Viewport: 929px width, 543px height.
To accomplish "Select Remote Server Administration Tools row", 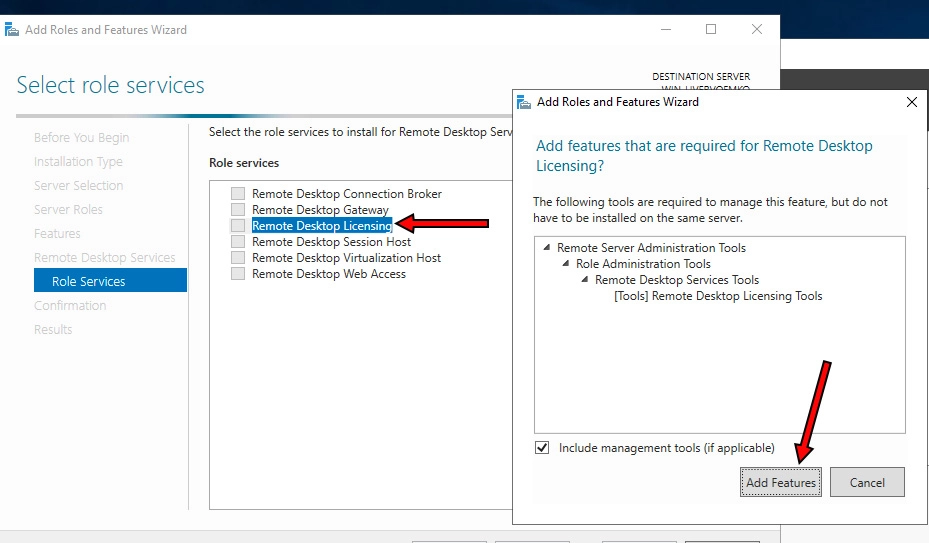I will [x=651, y=248].
